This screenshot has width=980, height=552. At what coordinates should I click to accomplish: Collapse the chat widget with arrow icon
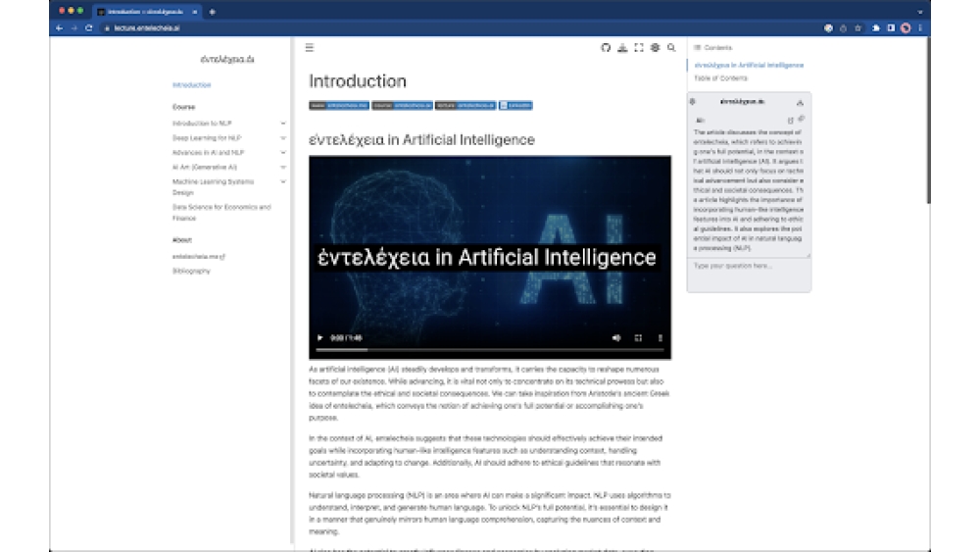point(800,102)
